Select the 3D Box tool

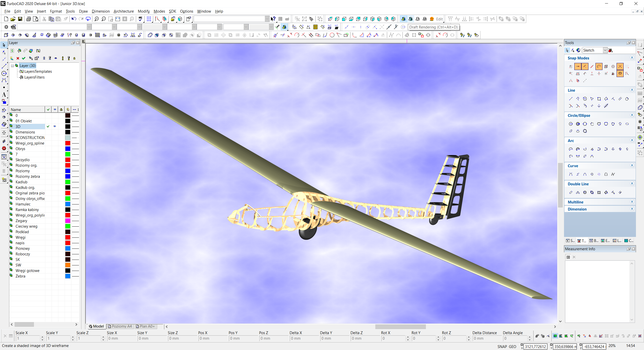(x=6, y=35)
